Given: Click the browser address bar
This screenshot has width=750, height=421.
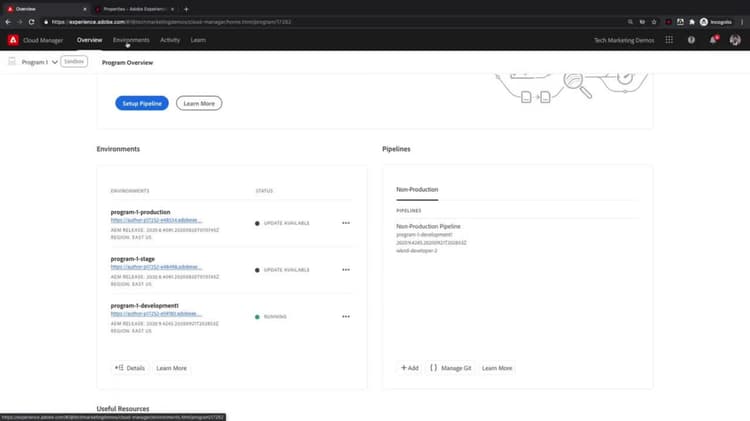Looking at the screenshot, I should [x=335, y=22].
